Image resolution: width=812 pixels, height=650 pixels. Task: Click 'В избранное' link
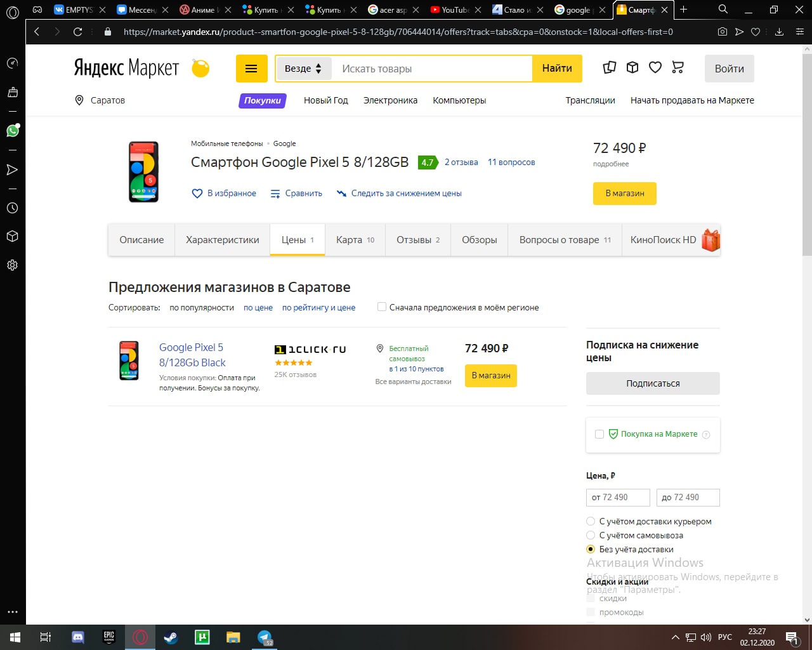[x=224, y=194]
